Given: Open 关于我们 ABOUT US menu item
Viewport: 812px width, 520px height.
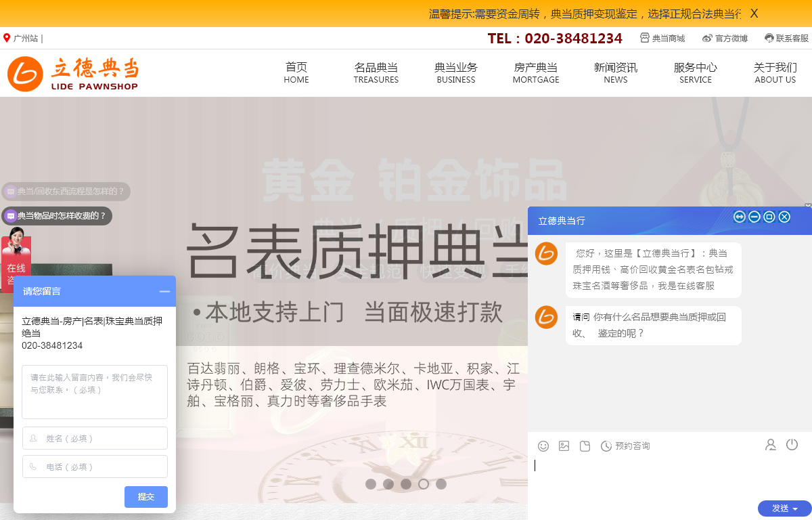Looking at the screenshot, I should tap(775, 73).
